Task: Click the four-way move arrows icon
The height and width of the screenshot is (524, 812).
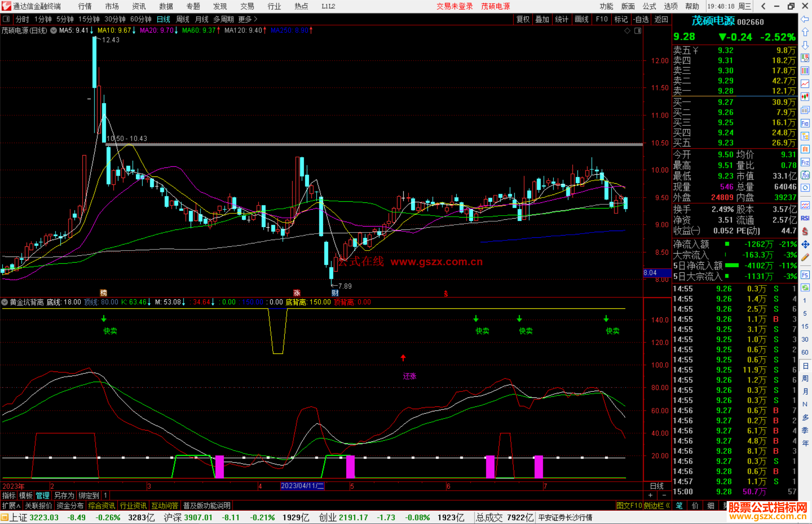Action: pyautogui.click(x=805, y=245)
